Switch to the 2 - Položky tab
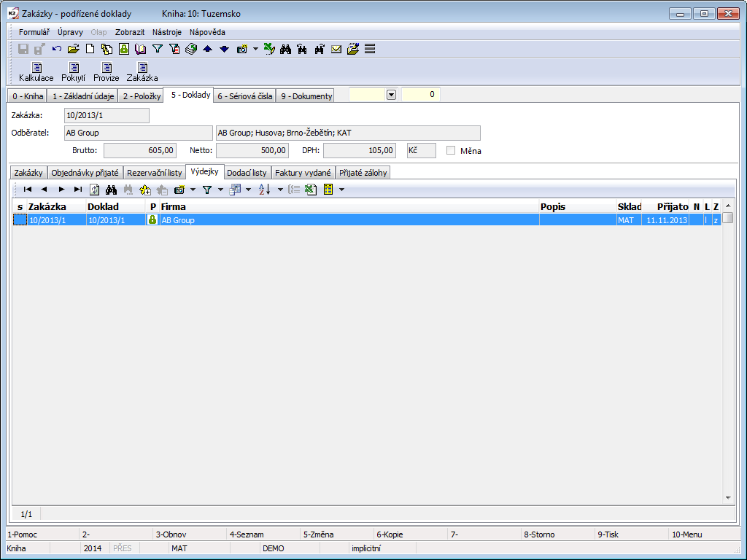The width and height of the screenshot is (747, 560). (142, 96)
